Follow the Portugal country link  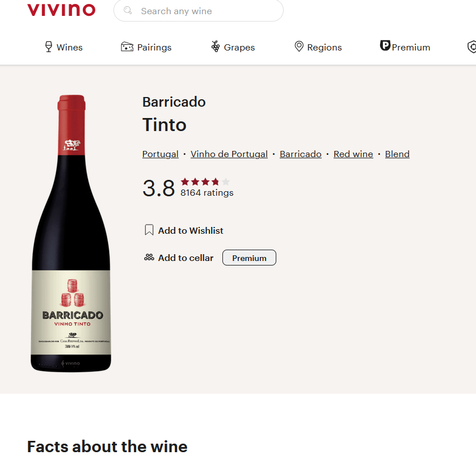[x=161, y=154]
